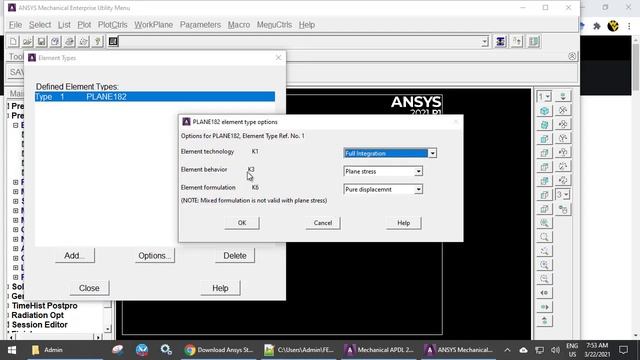The width and height of the screenshot is (640, 360).
Task: Open the WorkPlane menu
Action: coord(153,25)
